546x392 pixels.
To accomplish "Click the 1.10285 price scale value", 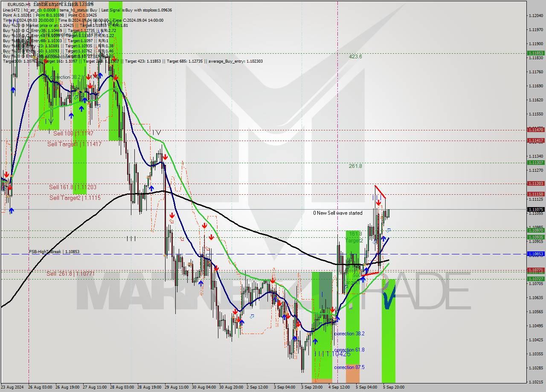I will (x=535, y=368).
